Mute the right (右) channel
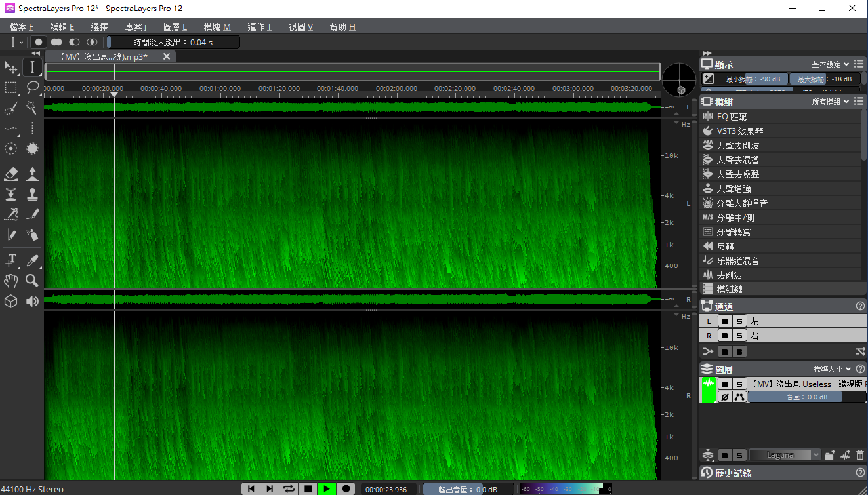 [724, 336]
